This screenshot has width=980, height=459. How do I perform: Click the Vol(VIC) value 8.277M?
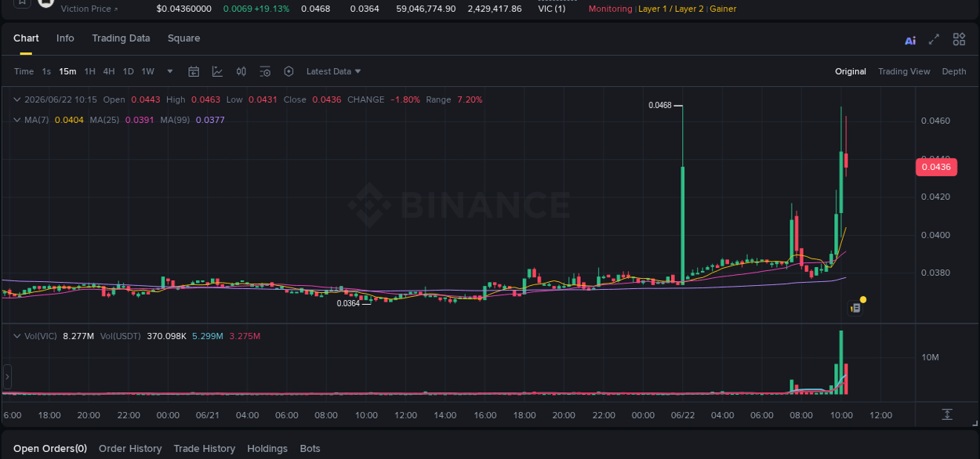pos(78,336)
